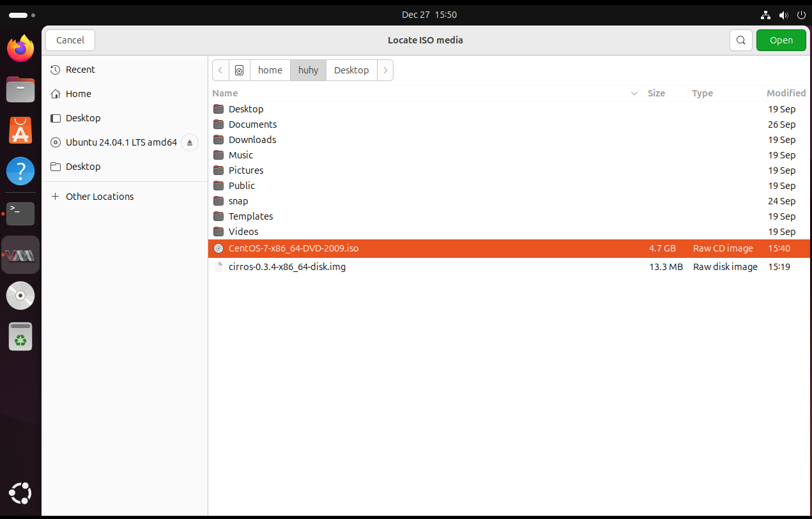
Task: Click the volume icon in top bar
Action: point(783,15)
